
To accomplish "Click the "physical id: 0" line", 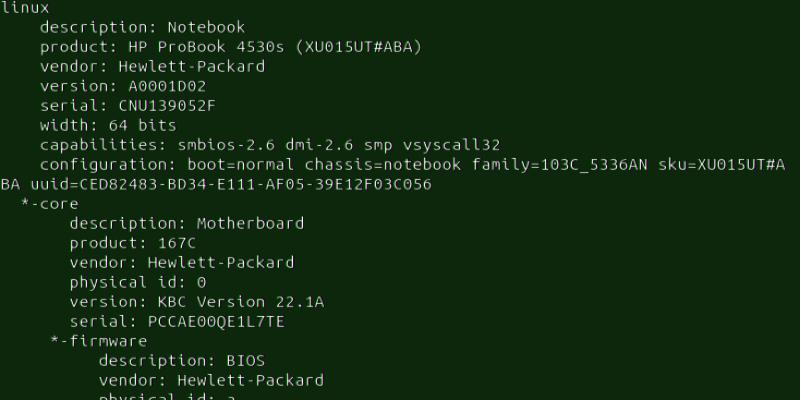I will pyautogui.click(x=137, y=282).
